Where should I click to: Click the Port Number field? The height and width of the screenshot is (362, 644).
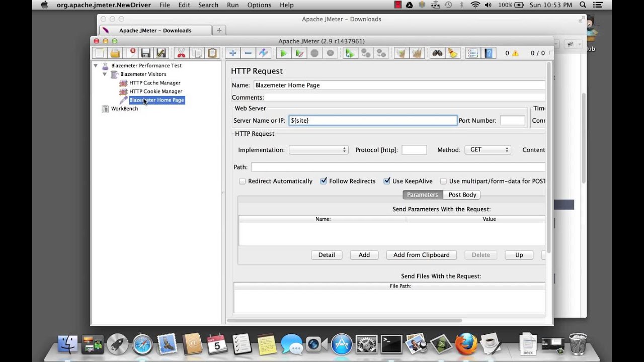[513, 121]
